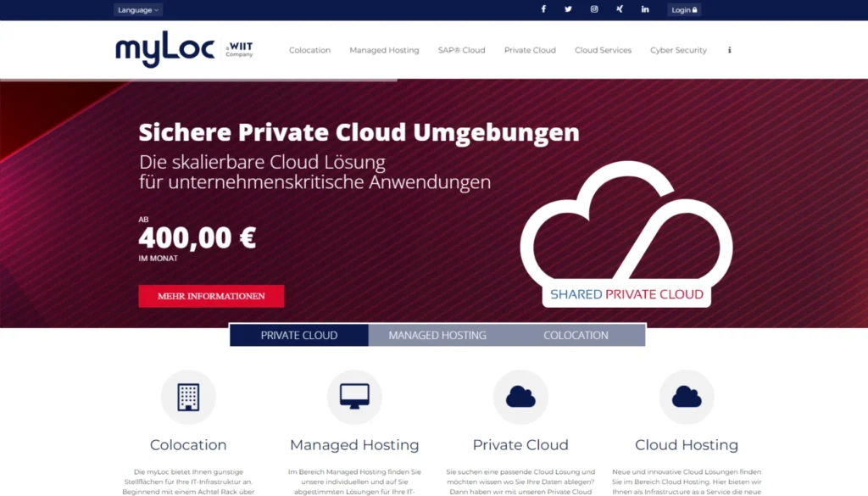Click the Colocation section heading

(188, 444)
